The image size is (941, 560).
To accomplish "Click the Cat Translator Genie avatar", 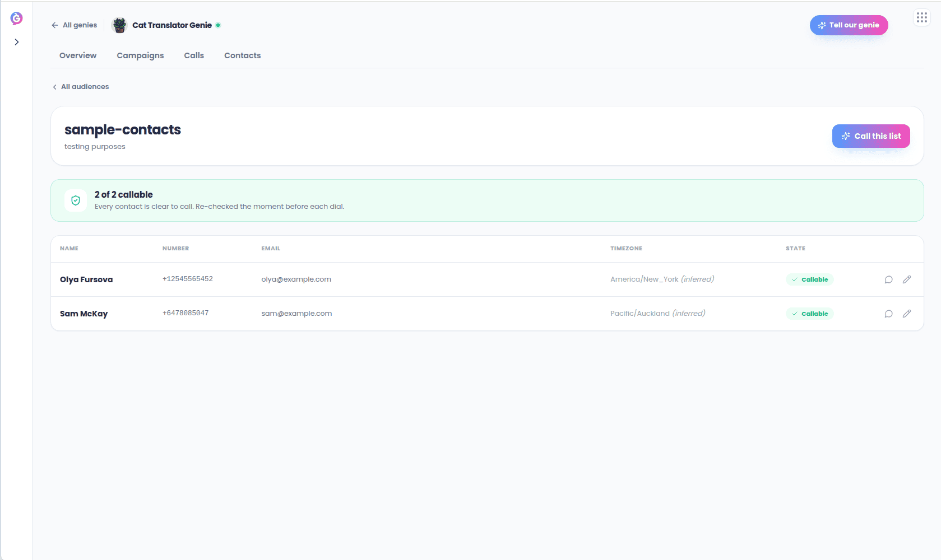I will pyautogui.click(x=119, y=25).
